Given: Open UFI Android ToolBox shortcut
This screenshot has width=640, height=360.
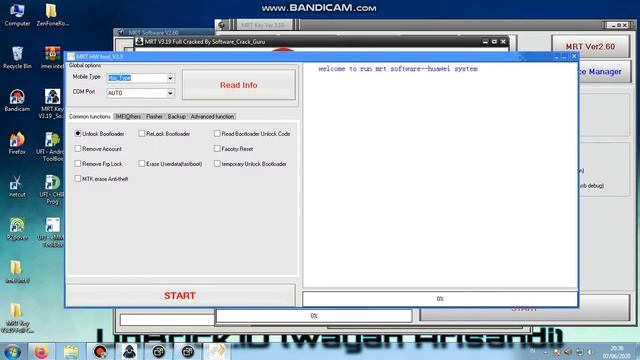Looking at the screenshot, I should (52, 147).
